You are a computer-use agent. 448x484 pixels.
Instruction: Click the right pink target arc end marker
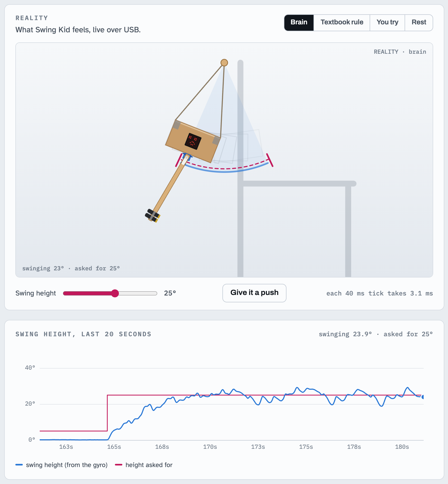270,160
